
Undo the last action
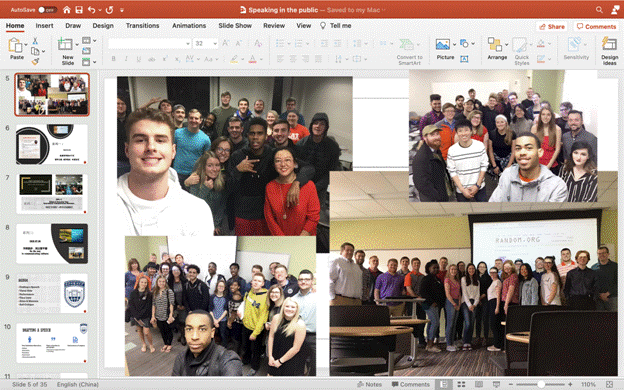[92, 10]
